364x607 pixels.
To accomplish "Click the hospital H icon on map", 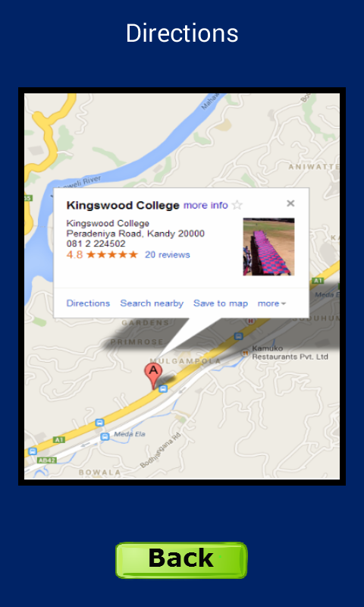I will (x=251, y=321).
